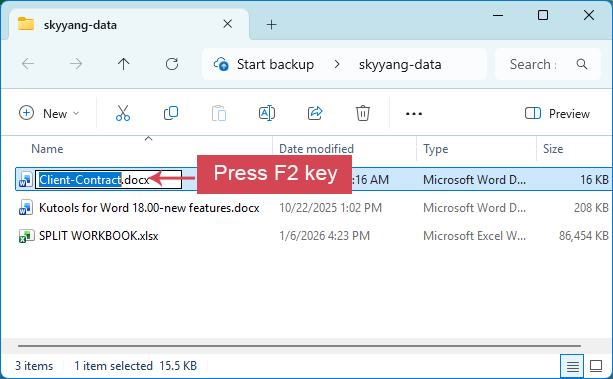Click the Kutools for Word file icon

[x=26, y=208]
